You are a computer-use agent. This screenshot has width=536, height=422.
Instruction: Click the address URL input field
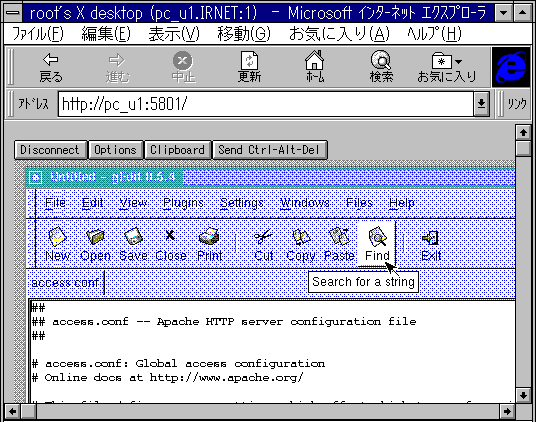click(x=266, y=104)
